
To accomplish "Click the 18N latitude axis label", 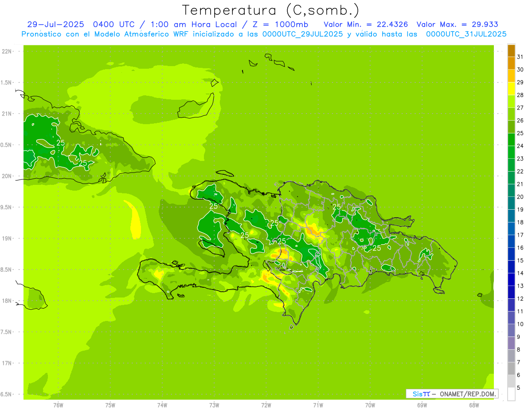I will [7, 301].
